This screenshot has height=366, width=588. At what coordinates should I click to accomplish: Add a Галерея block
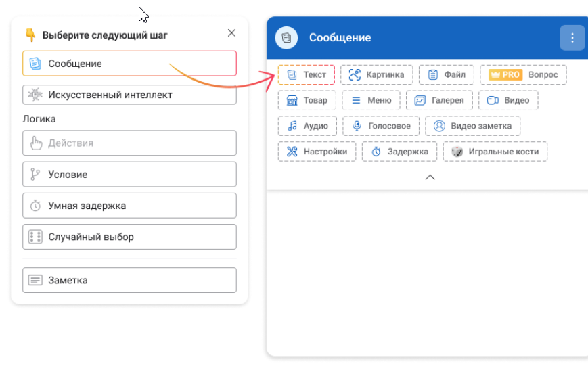439,100
